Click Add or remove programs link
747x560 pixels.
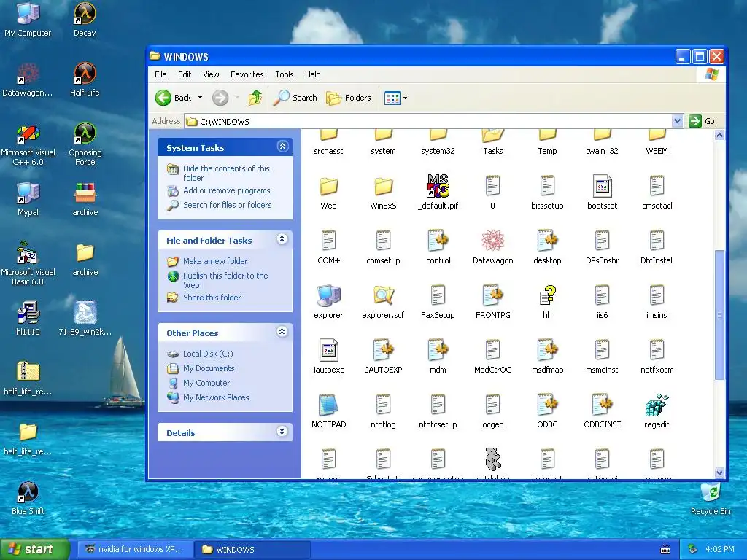tap(226, 190)
